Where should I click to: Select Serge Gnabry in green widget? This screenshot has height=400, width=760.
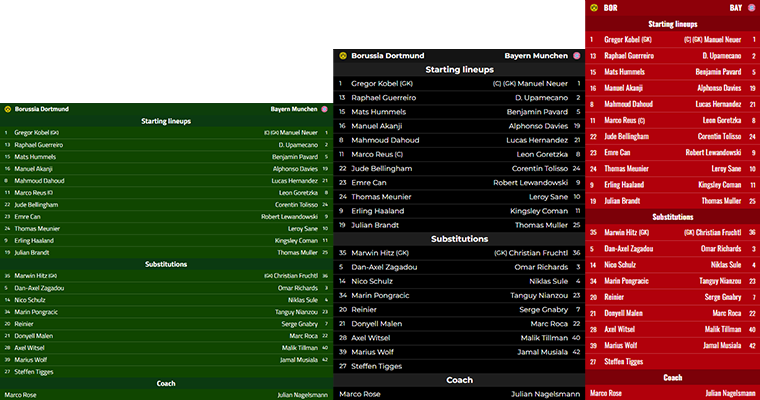[300, 324]
